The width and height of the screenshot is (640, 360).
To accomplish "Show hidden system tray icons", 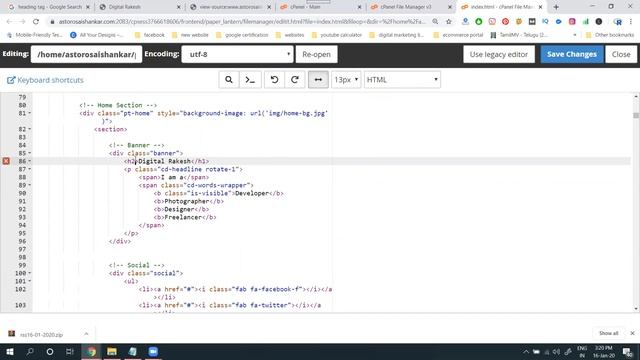I will point(526,352).
